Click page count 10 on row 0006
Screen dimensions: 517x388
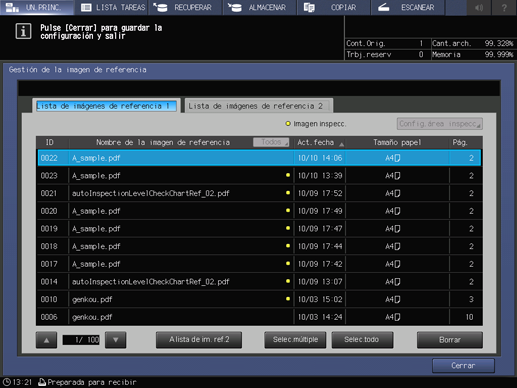click(x=469, y=317)
